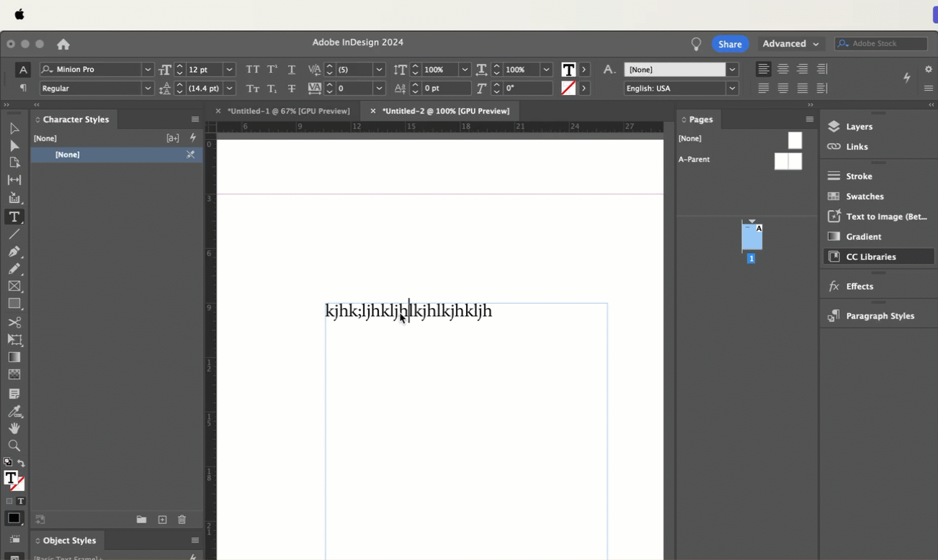Image resolution: width=938 pixels, height=560 pixels.
Task: Toggle Underline formatting button
Action: (292, 70)
